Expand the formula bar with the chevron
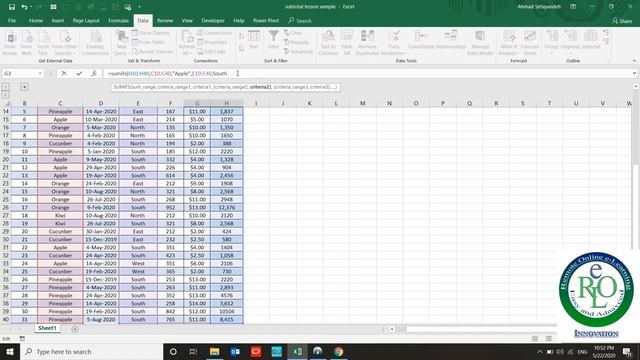The height and width of the screenshot is (360, 640). click(634, 73)
